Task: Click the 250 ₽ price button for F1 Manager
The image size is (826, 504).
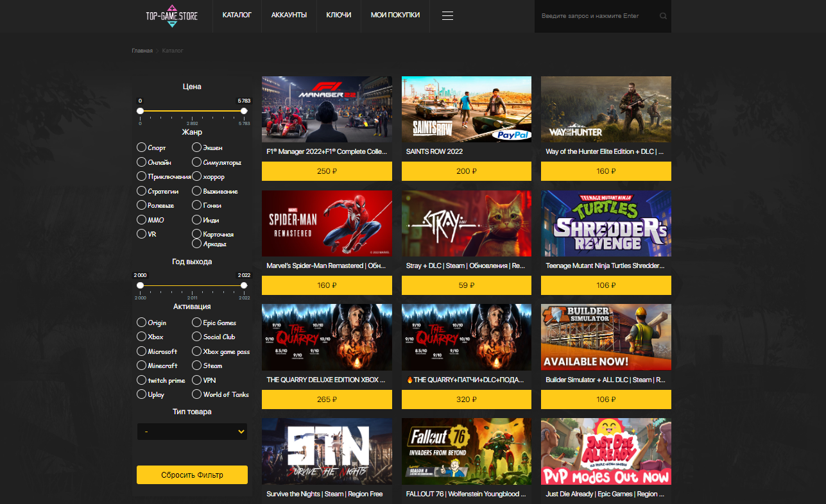Action: (327, 171)
